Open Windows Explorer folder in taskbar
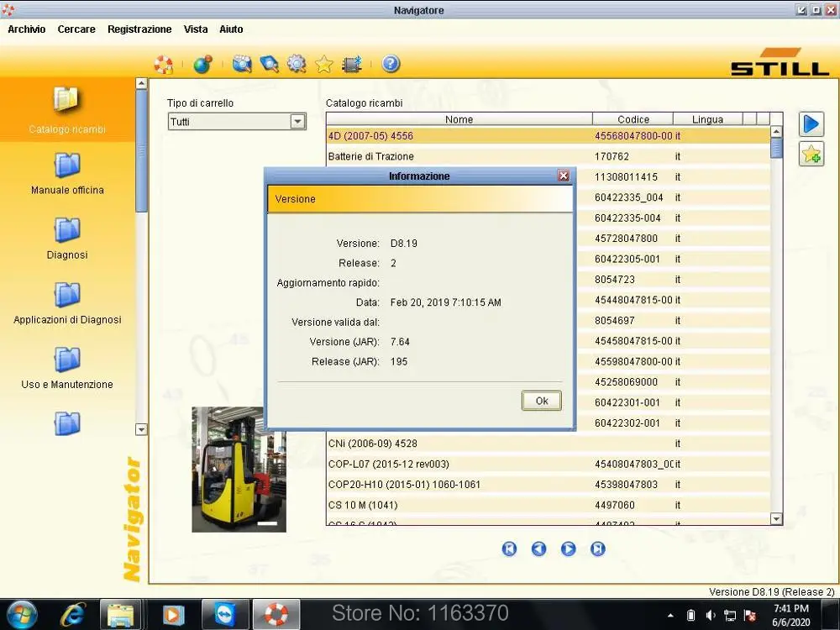 click(120, 615)
